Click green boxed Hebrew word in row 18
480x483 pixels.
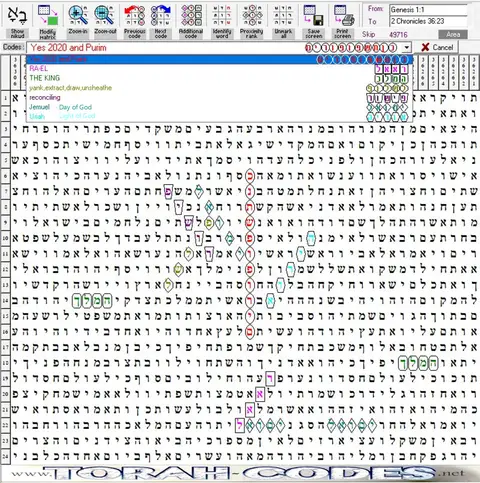(419, 363)
